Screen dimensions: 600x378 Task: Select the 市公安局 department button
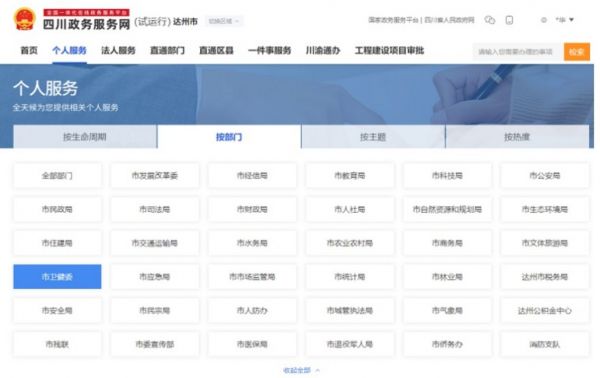point(545,176)
